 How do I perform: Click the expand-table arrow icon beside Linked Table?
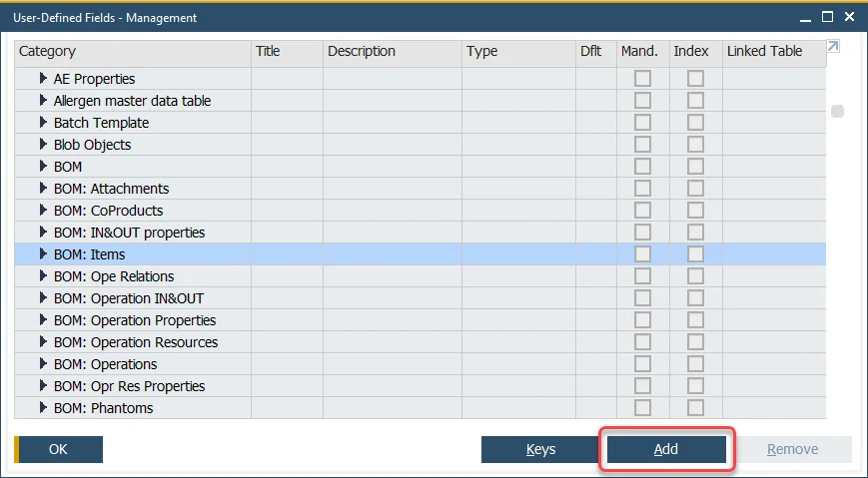tap(834, 46)
